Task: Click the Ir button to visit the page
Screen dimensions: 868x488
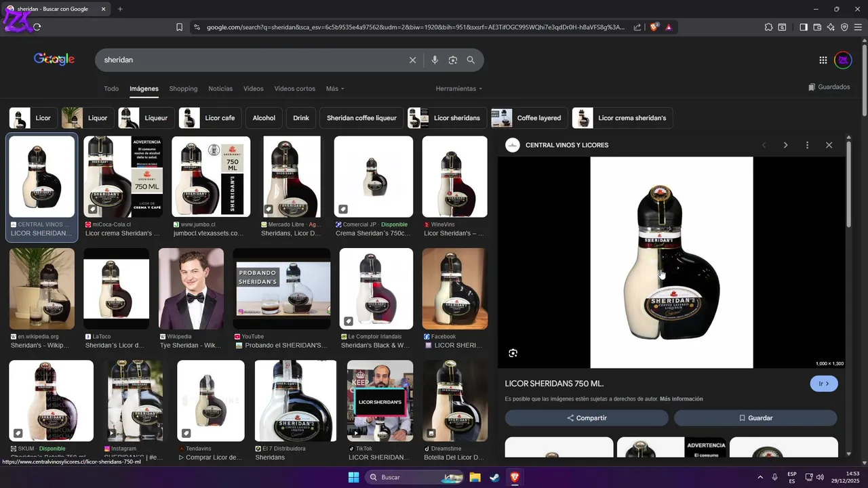Action: point(824,384)
